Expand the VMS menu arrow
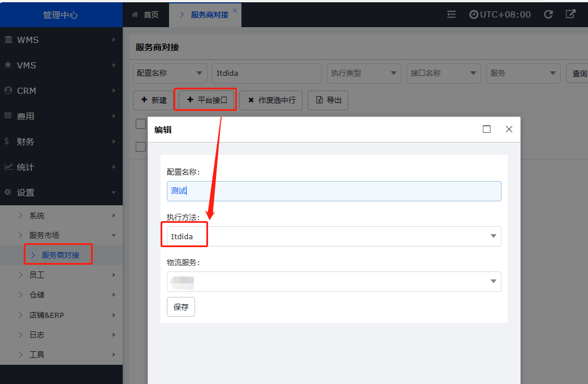 [x=114, y=65]
